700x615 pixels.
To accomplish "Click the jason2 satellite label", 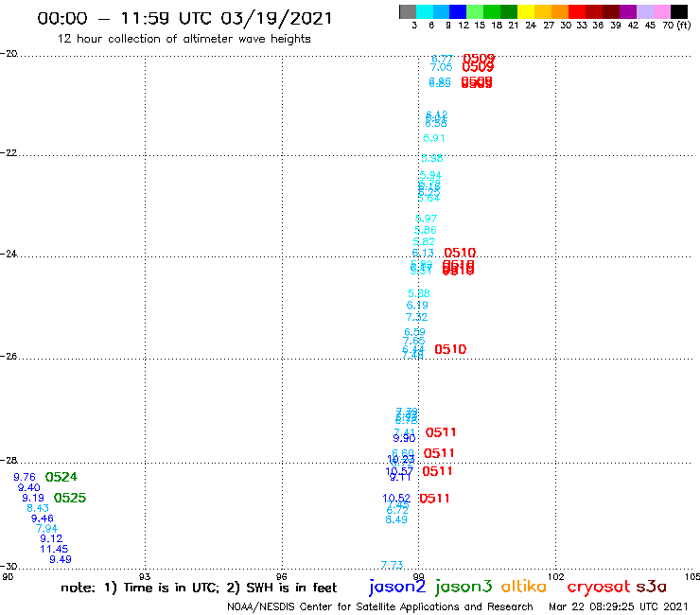I will (397, 587).
